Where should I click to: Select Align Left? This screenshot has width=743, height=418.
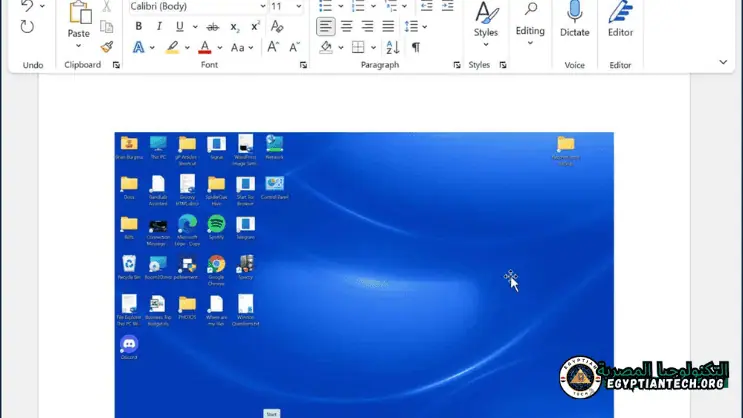pos(326,27)
